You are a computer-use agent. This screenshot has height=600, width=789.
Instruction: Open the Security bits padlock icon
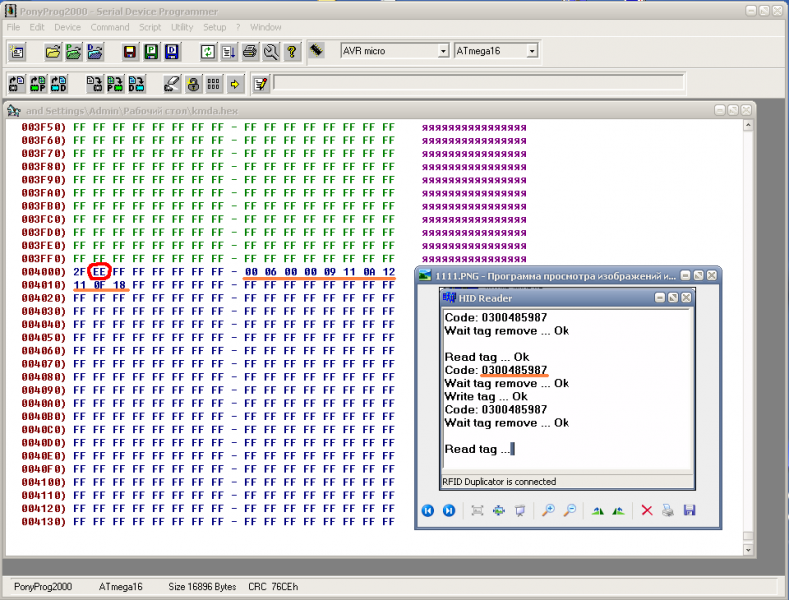(193, 84)
